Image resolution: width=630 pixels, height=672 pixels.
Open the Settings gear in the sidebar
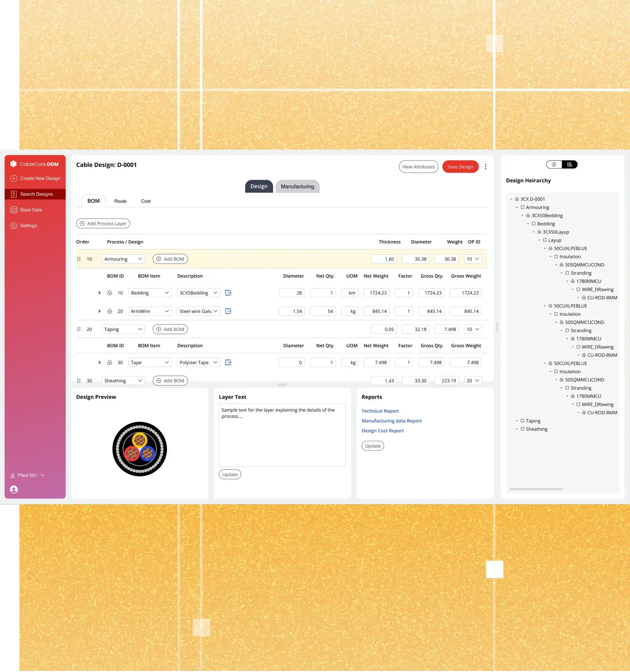point(14,226)
